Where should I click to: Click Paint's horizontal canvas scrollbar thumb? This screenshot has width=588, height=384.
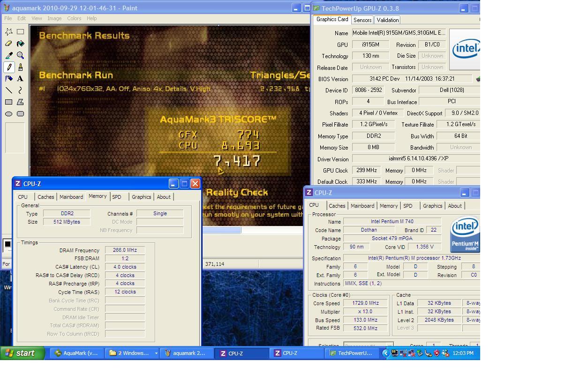click(222, 230)
